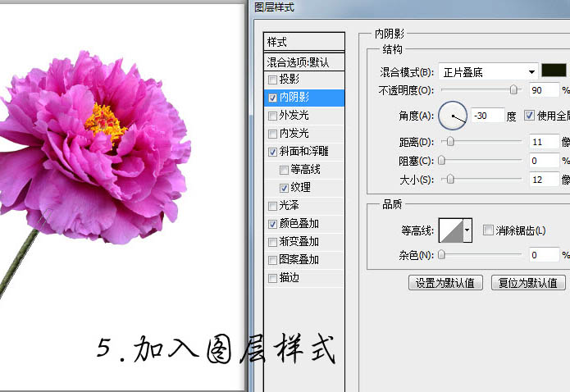Expand the contour dropdown arrow
Viewport: 570px width, 392px height.
(x=468, y=231)
